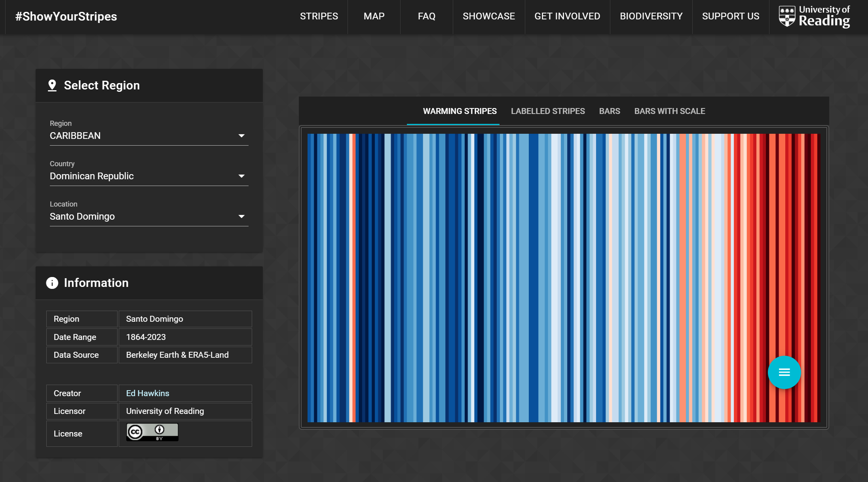Click the #ShowYourStripes site title
Image resolution: width=868 pixels, height=482 pixels.
pyautogui.click(x=66, y=16)
